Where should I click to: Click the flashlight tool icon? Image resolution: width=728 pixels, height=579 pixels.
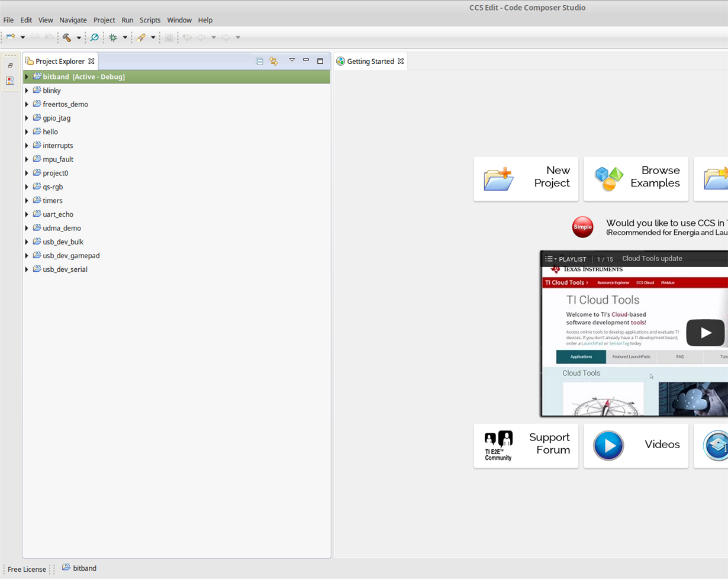(141, 37)
